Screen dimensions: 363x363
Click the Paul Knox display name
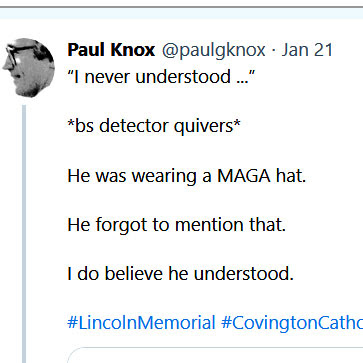coord(111,50)
